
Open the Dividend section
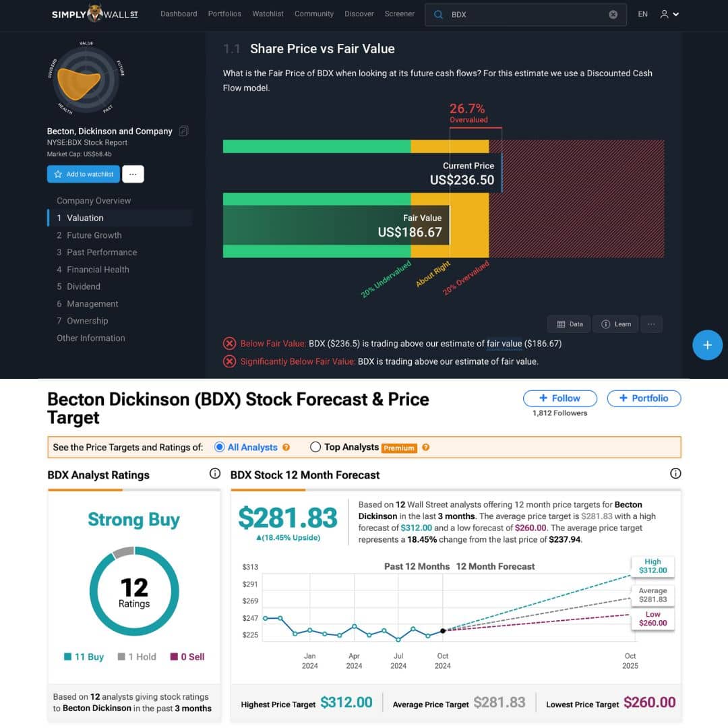pos(78,286)
